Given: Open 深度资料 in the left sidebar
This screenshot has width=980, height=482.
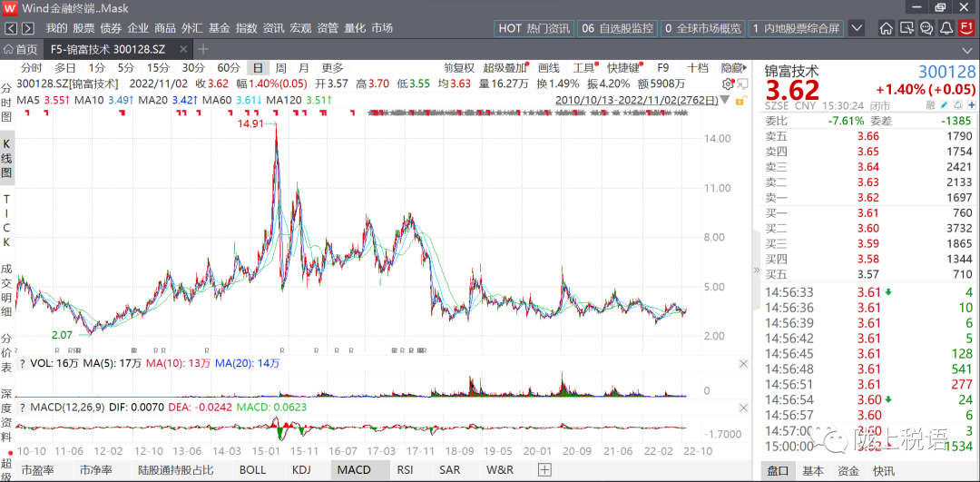Looking at the screenshot, I should click(7, 416).
